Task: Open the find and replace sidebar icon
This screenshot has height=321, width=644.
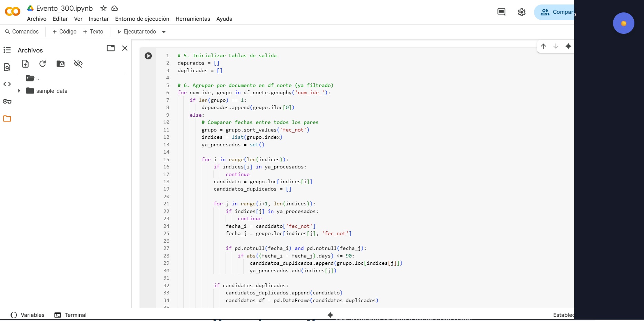Action: pos(7,67)
